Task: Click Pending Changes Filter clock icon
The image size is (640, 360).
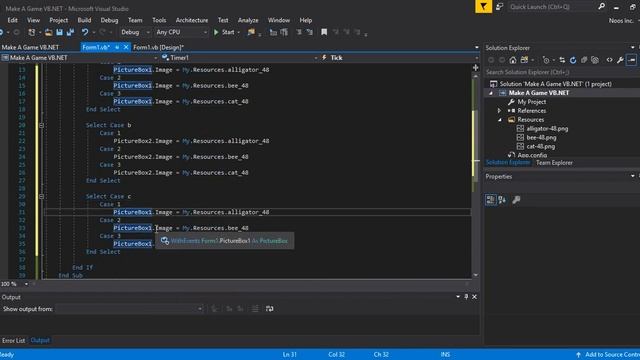Action: point(546,60)
